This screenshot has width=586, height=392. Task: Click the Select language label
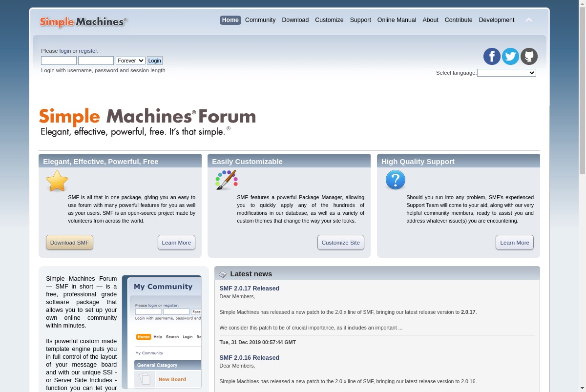click(456, 73)
